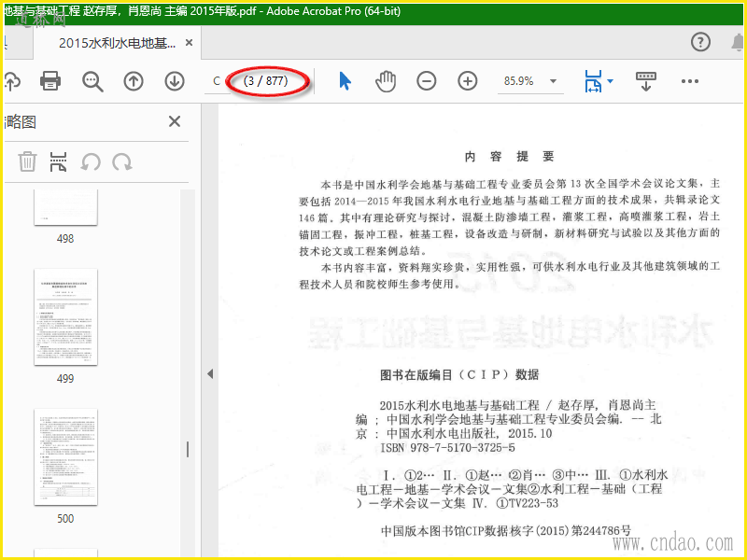Click the print icon in toolbar
Viewport: 747px width, 560px height.
pos(50,81)
